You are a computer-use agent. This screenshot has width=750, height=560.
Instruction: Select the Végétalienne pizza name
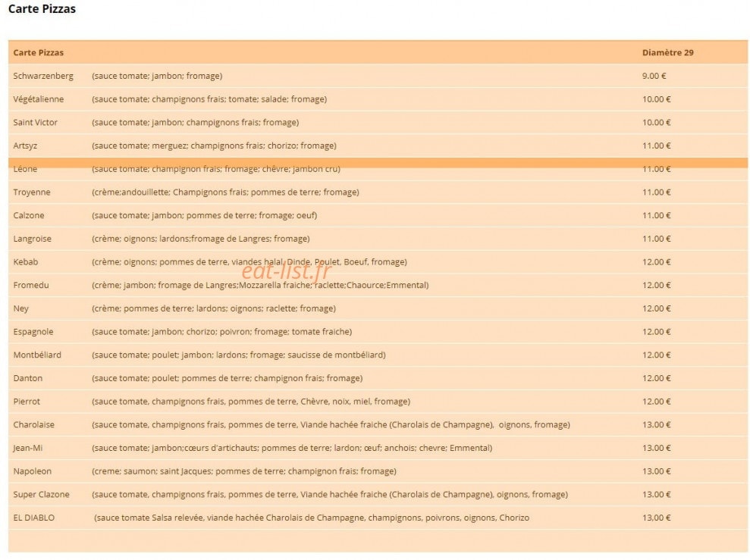[38, 99]
